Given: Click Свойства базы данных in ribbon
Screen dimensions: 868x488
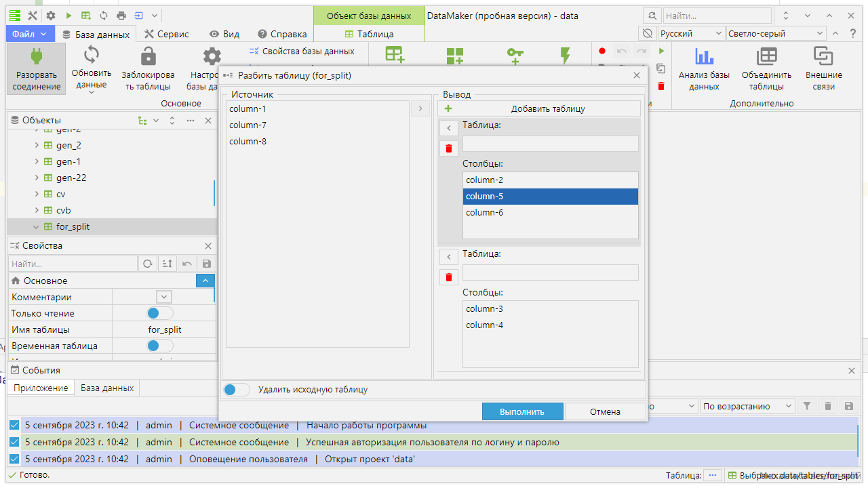Looking at the screenshot, I should (302, 51).
